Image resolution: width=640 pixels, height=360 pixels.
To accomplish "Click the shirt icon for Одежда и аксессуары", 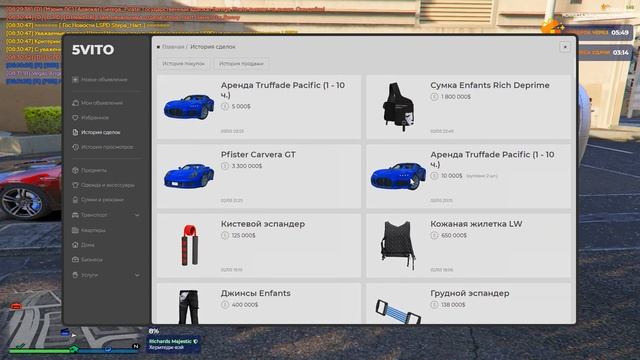I will coord(75,185).
